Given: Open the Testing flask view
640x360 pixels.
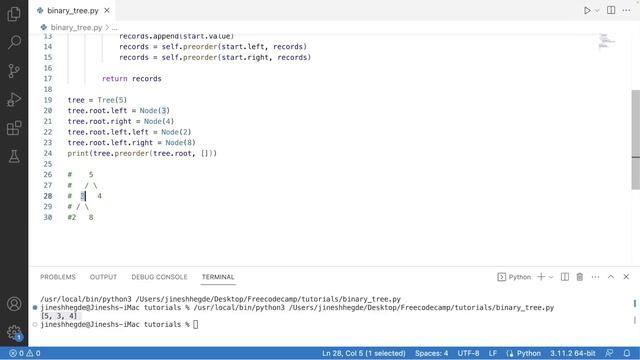Looking at the screenshot, I should [14, 156].
